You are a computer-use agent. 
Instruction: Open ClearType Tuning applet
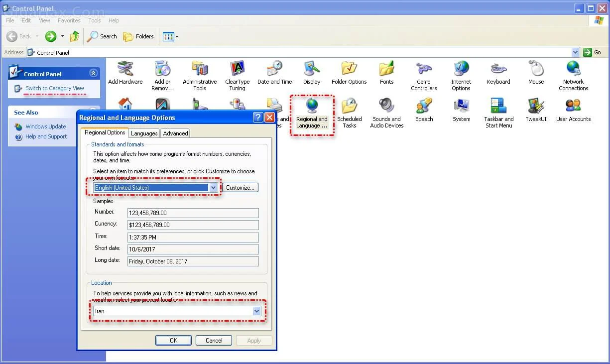237,69
